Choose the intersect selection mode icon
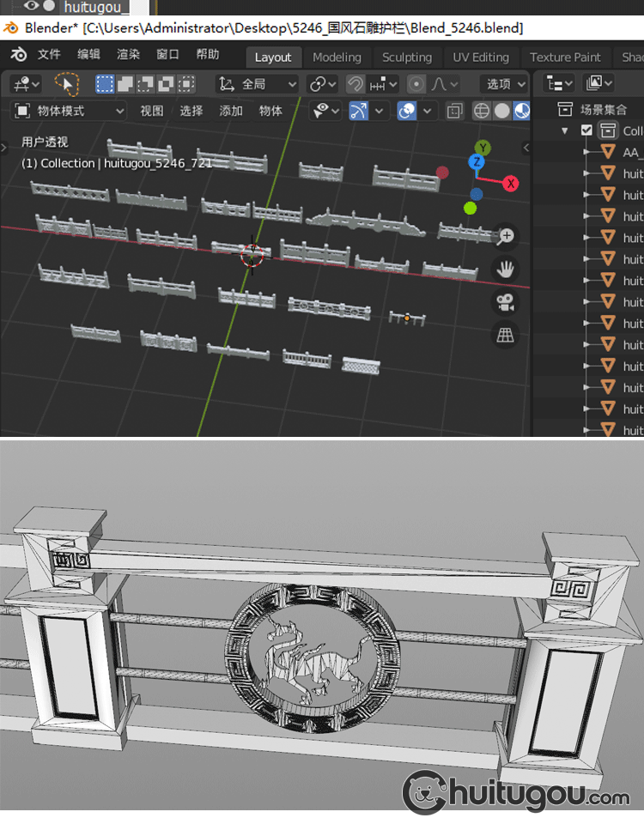644x824 pixels. tap(186, 84)
